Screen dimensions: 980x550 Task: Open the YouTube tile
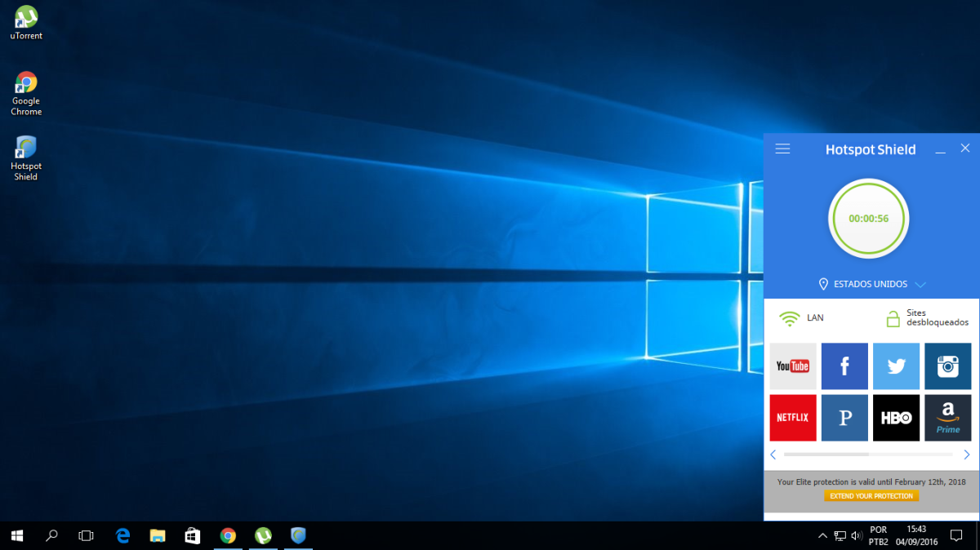(793, 366)
